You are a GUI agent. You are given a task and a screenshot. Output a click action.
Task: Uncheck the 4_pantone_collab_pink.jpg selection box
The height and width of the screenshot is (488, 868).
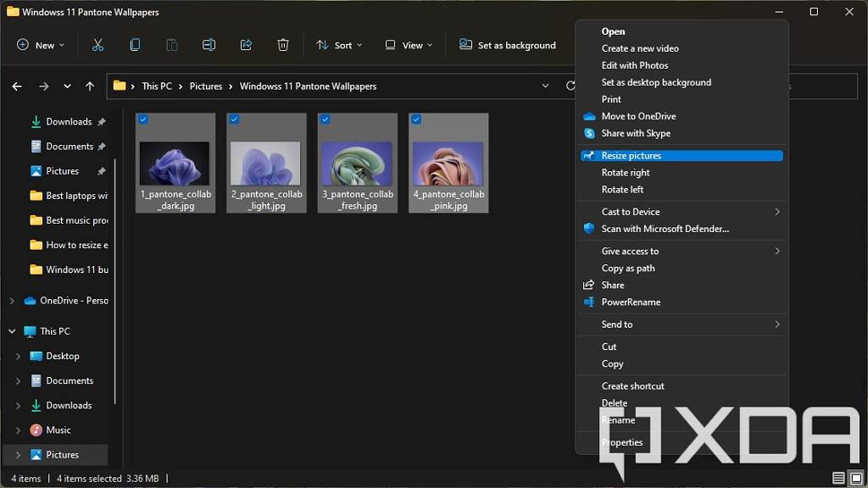[415, 119]
